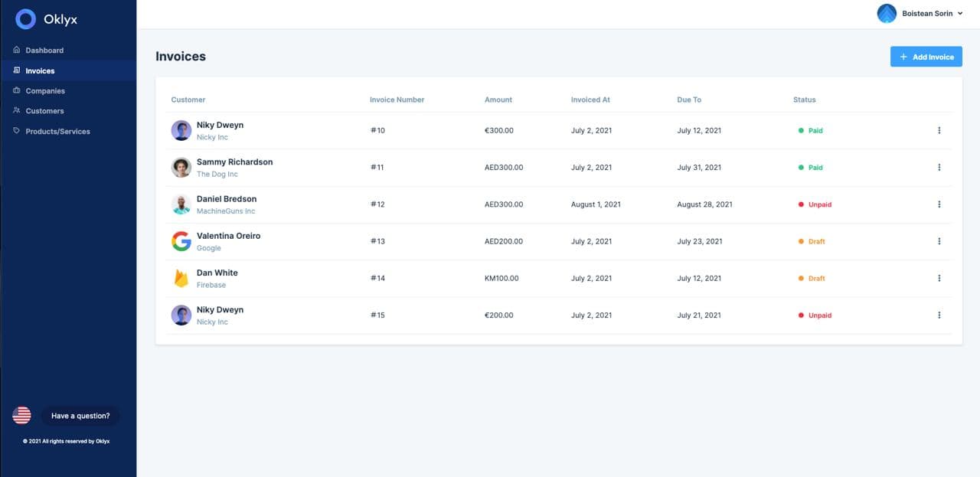Sort by Invoice Number column header
Screen dimensions: 980x477
point(397,100)
